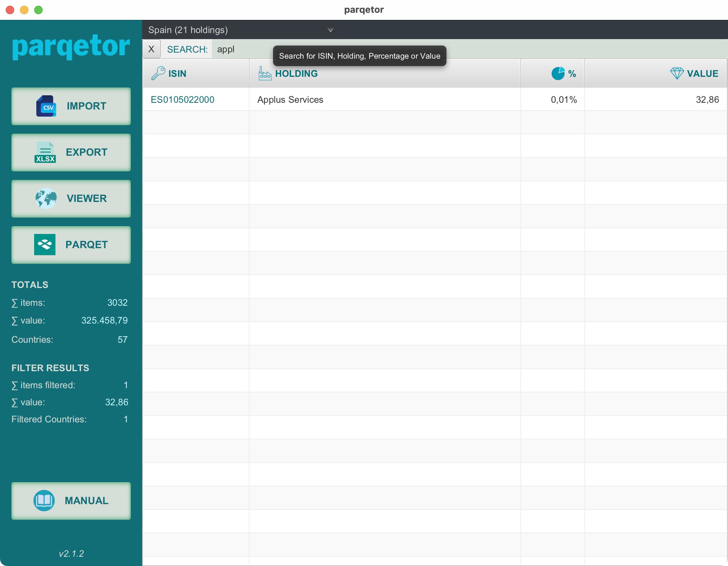Sort table by VALUE column label

coord(702,73)
